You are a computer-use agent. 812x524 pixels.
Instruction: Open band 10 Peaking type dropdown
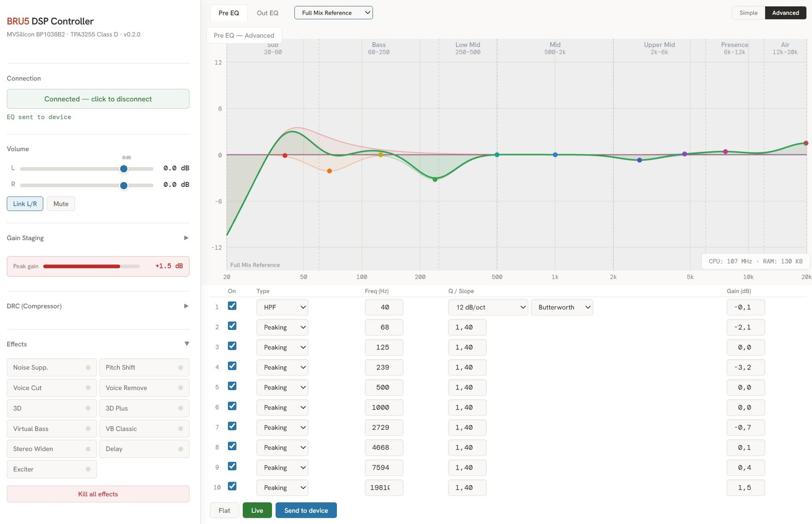(x=282, y=488)
